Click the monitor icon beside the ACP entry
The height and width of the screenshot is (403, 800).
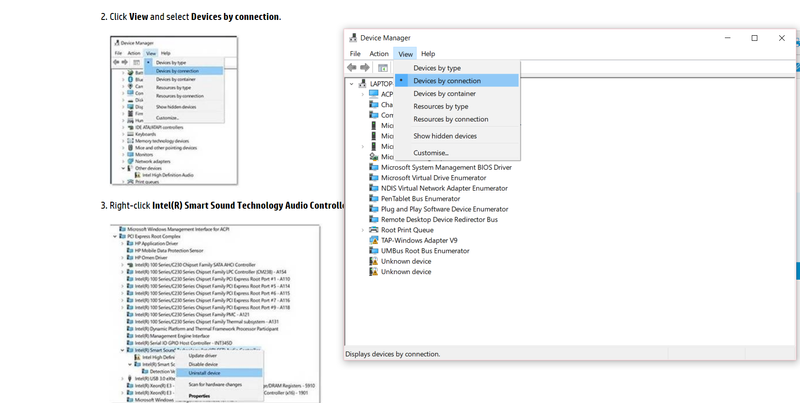[x=373, y=94]
